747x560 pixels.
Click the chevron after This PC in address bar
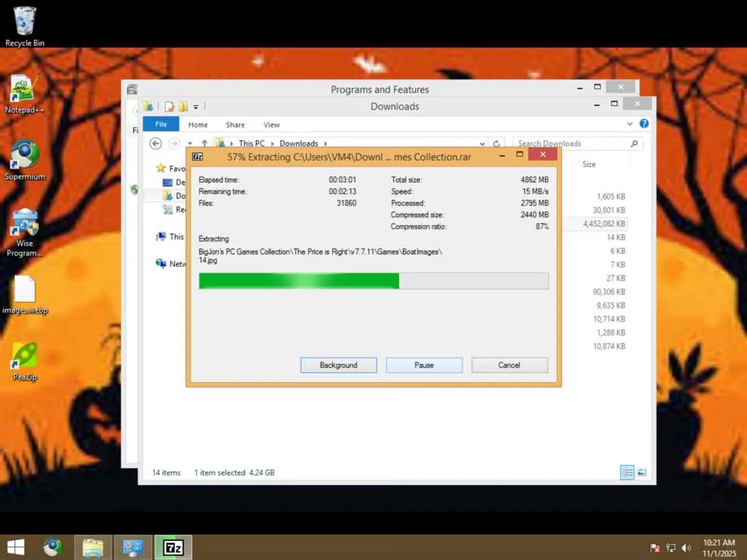click(272, 143)
